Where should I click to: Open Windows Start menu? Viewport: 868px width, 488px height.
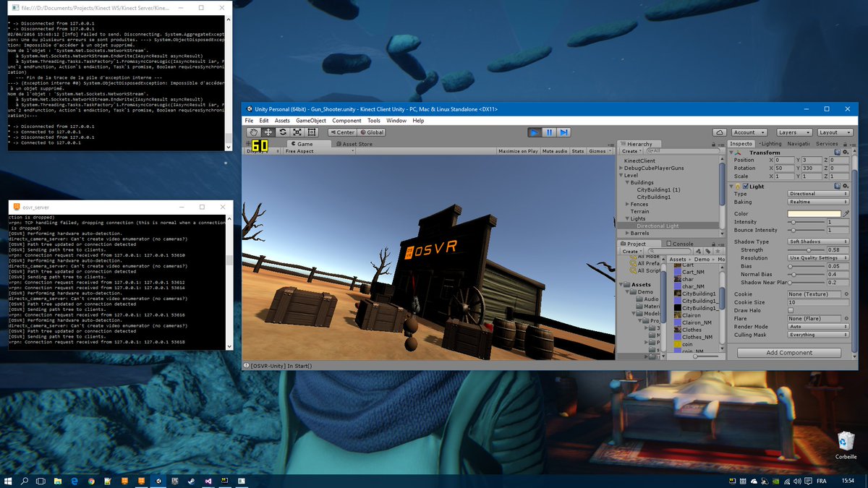point(8,481)
